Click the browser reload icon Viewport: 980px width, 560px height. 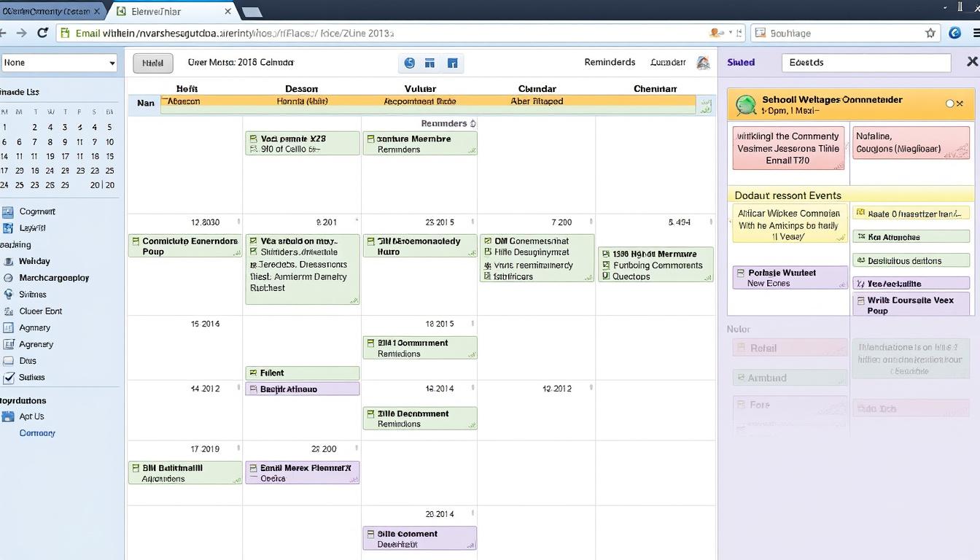click(42, 33)
